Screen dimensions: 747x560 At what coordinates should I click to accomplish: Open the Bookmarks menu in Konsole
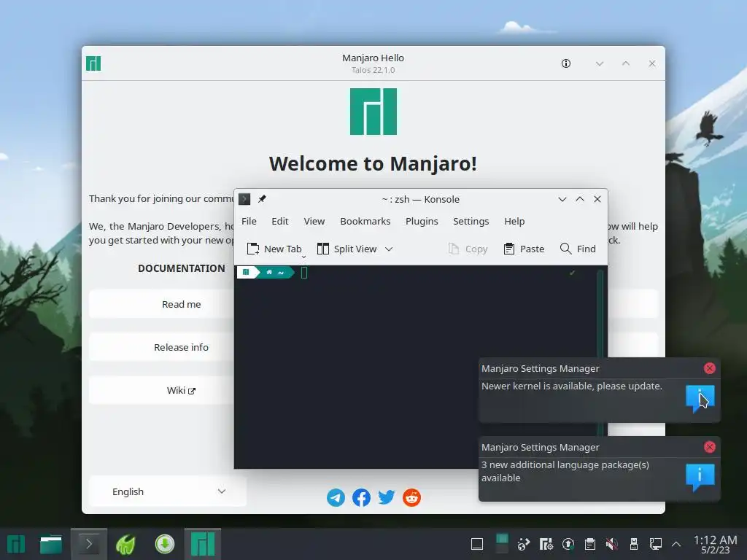(365, 222)
